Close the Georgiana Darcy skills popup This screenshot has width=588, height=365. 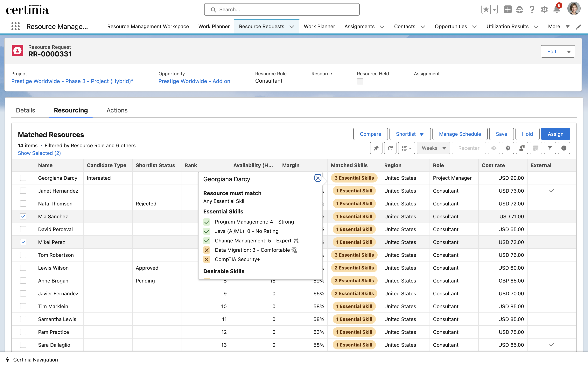(x=318, y=178)
